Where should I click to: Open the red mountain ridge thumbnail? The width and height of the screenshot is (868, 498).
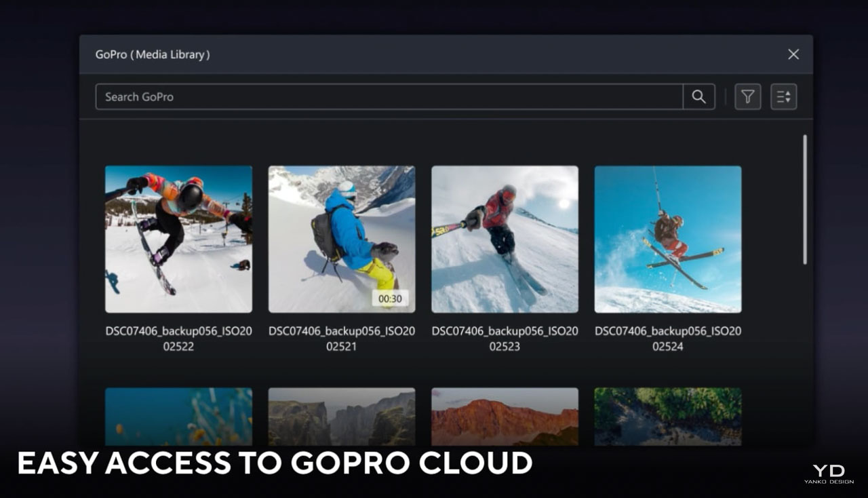point(505,417)
